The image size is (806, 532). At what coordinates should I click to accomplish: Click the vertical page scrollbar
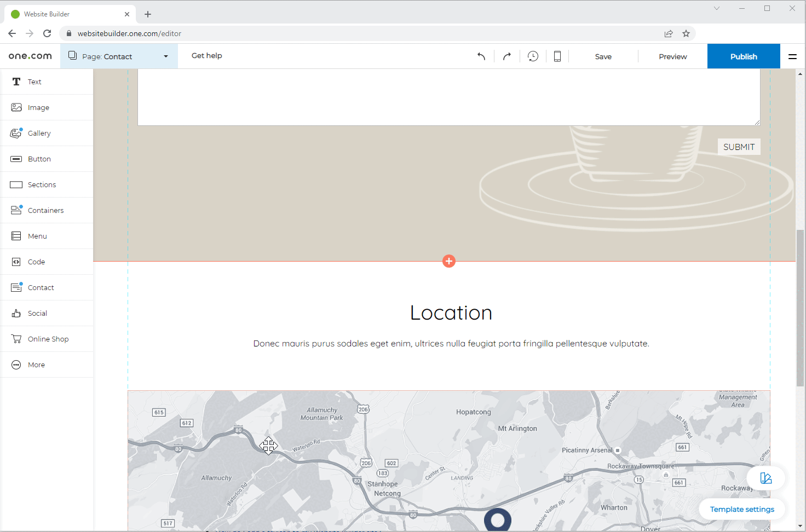(x=800, y=307)
